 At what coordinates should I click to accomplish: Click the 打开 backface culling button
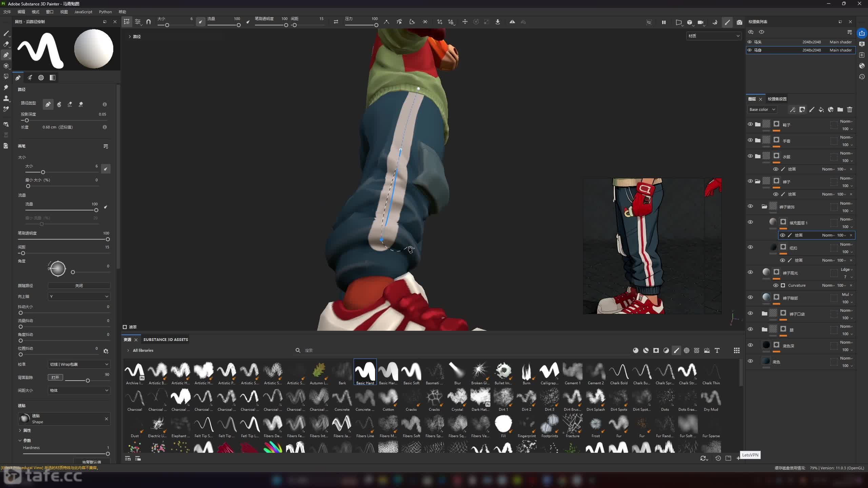coord(55,378)
